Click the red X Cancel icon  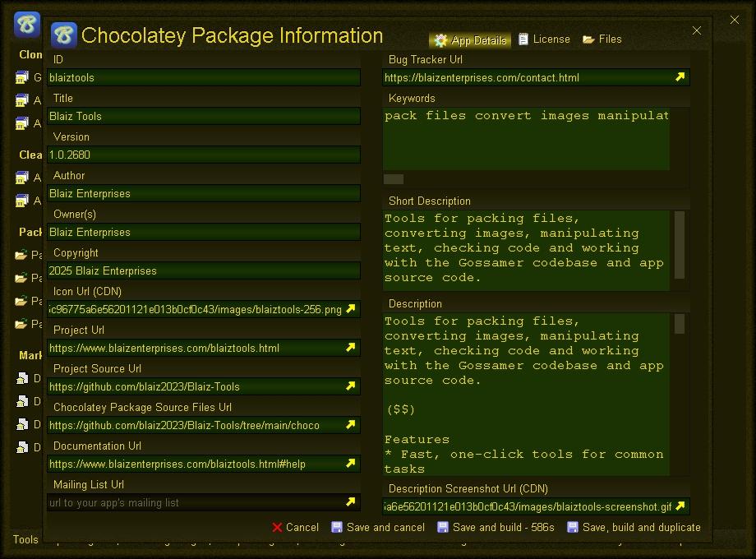(x=277, y=527)
